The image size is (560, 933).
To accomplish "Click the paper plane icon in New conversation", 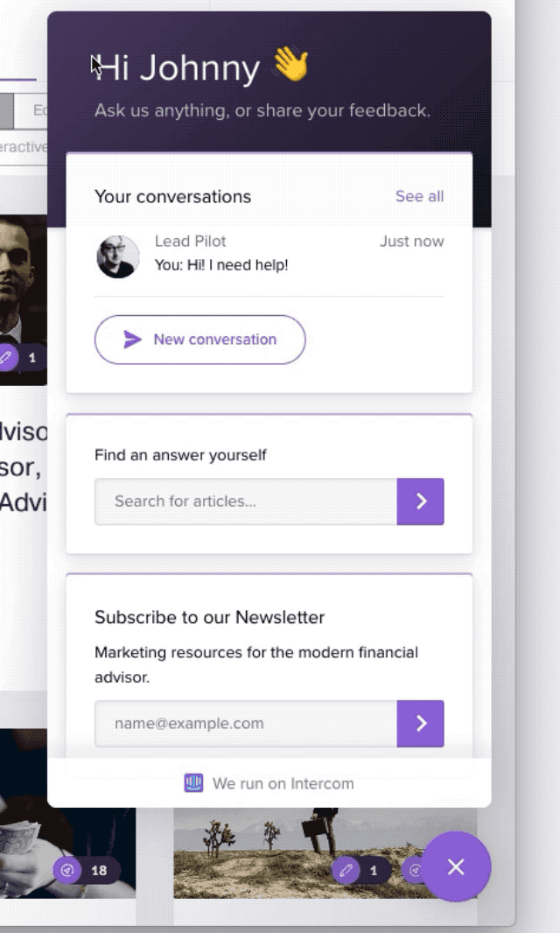I will point(132,340).
